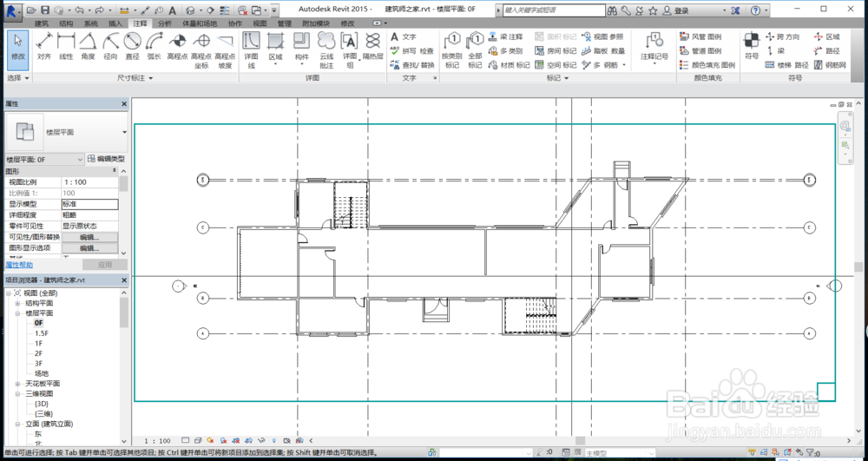Expand the 天花板平面 tree node

17,384
